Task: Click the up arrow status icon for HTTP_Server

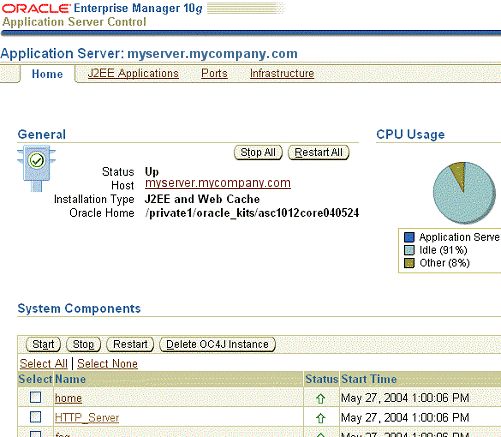Action: [321, 418]
